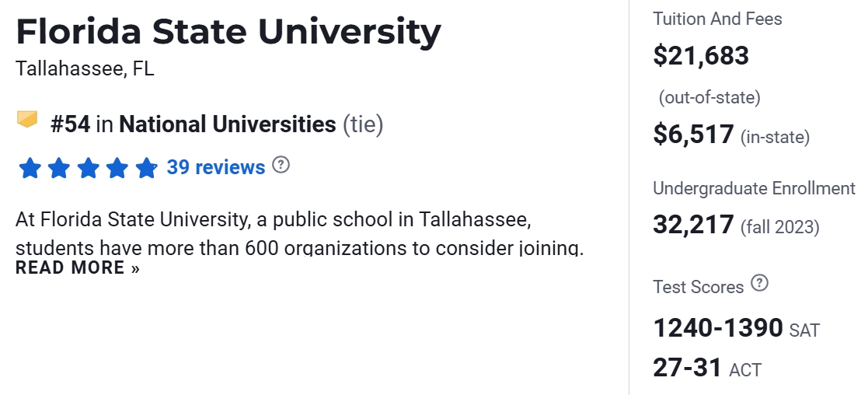
Task: Click the Florida State University heading
Action: click(228, 32)
